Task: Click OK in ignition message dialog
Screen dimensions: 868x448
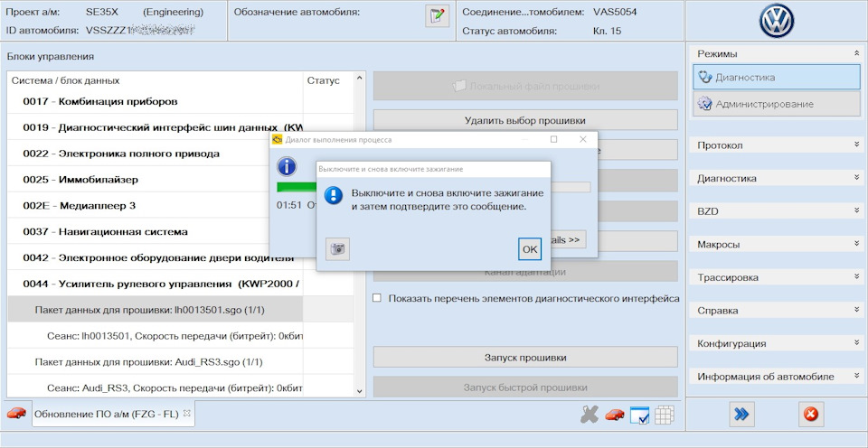Action: [530, 249]
